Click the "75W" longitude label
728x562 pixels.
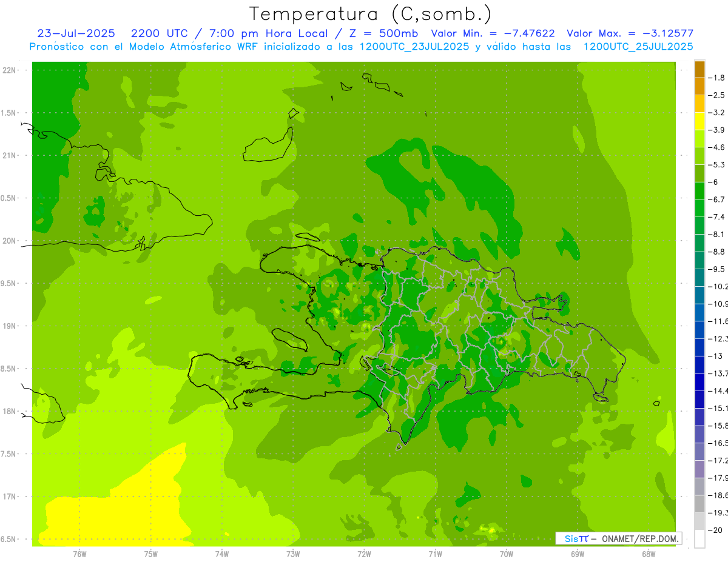tap(151, 554)
